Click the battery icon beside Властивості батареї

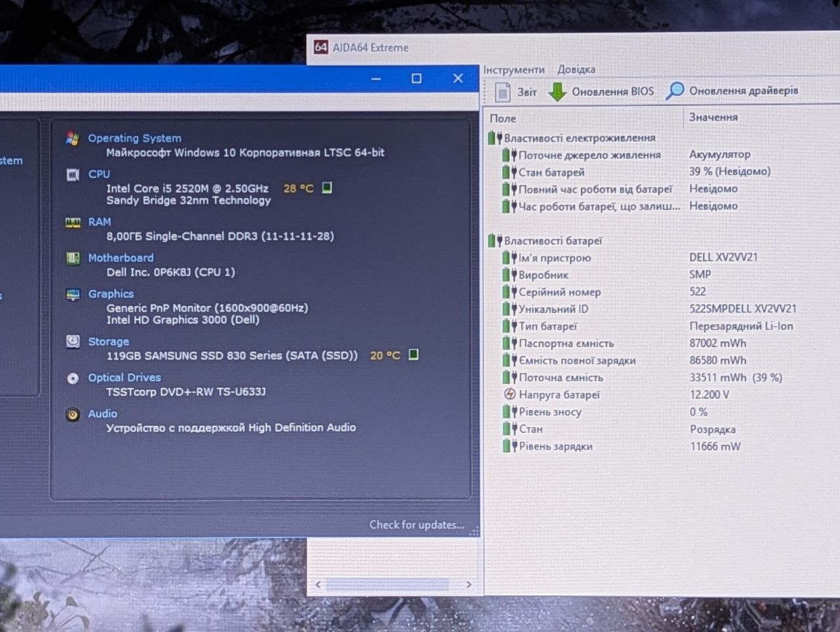495,241
